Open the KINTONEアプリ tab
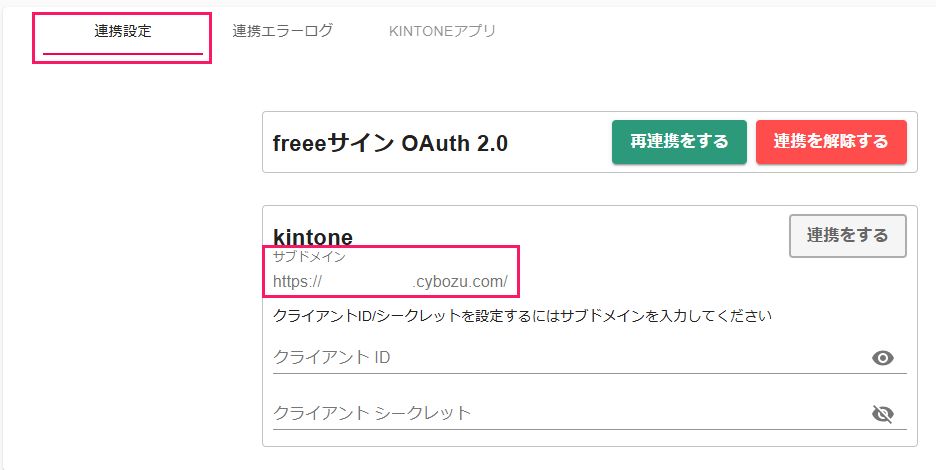Screen dimensions: 936x470 442,31
